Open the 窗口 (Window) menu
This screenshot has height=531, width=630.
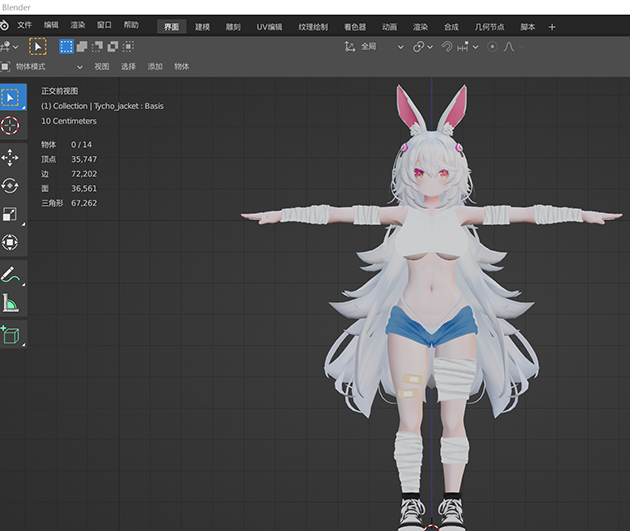pos(104,25)
